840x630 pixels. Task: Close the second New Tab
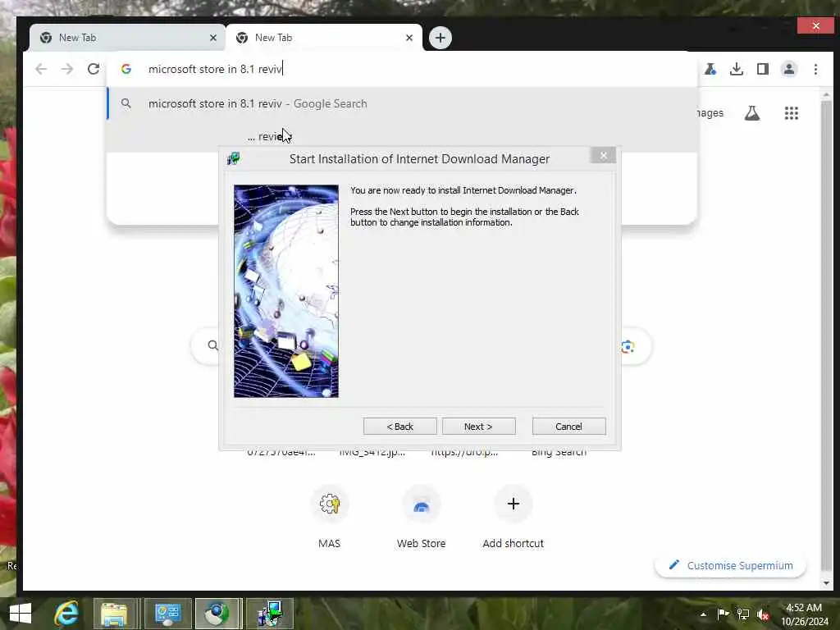click(x=409, y=38)
